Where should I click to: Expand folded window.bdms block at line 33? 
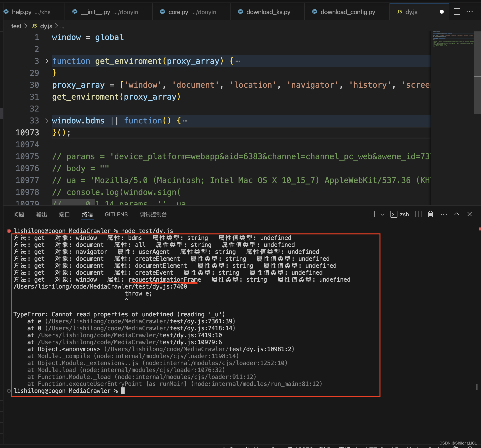click(47, 121)
